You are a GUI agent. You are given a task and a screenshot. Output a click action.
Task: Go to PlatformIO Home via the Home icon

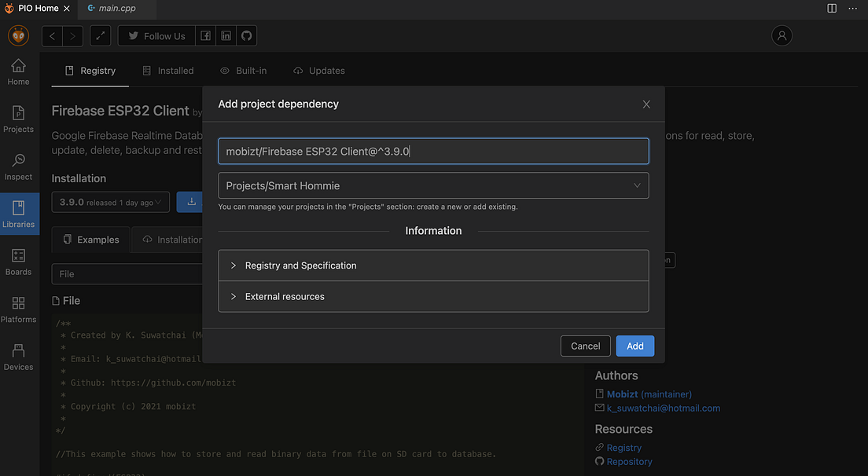point(18,69)
